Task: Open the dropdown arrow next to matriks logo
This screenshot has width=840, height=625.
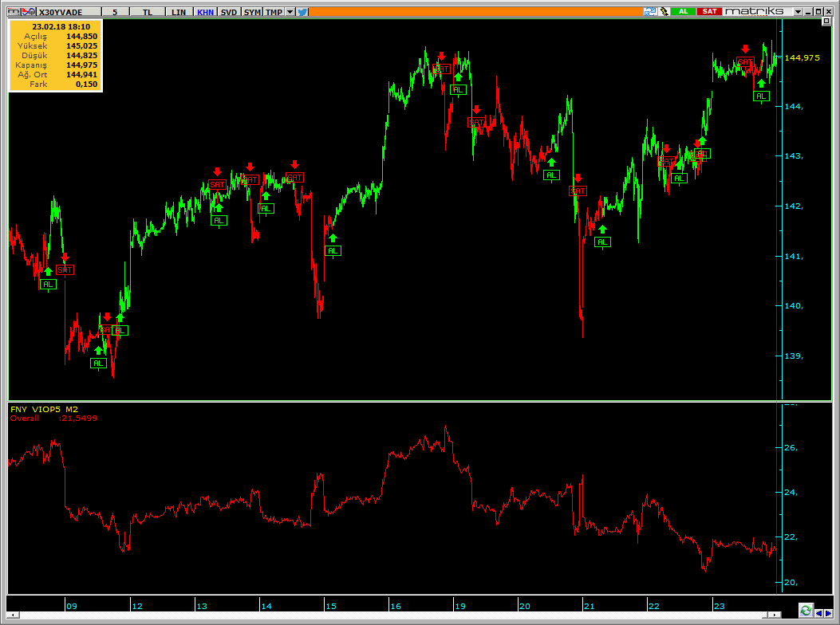Action: (x=799, y=11)
